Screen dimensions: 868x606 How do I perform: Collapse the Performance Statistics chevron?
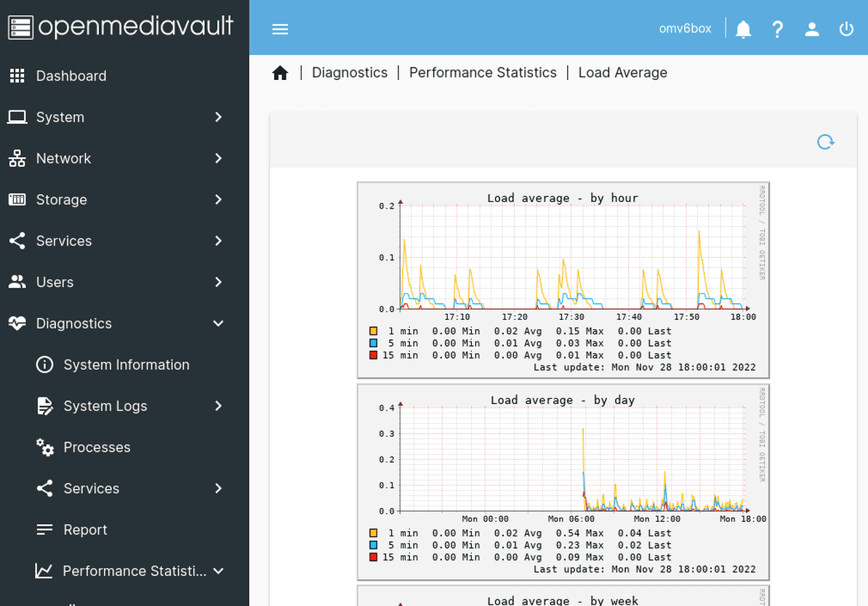coord(219,570)
